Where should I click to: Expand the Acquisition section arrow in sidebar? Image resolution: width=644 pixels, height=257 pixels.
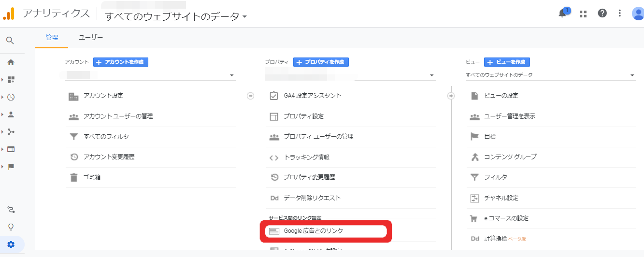pos(2,132)
